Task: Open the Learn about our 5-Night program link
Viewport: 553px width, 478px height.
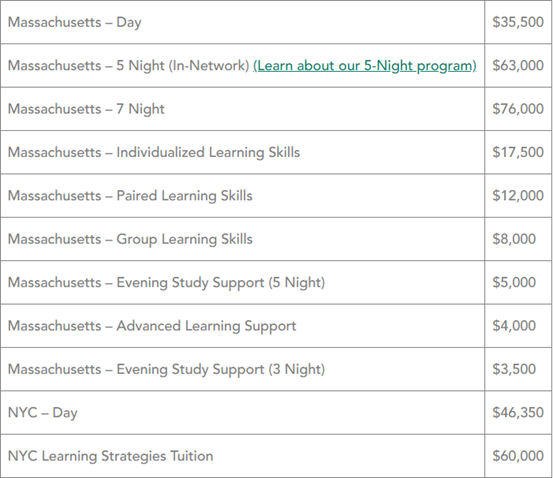Action: (x=365, y=66)
